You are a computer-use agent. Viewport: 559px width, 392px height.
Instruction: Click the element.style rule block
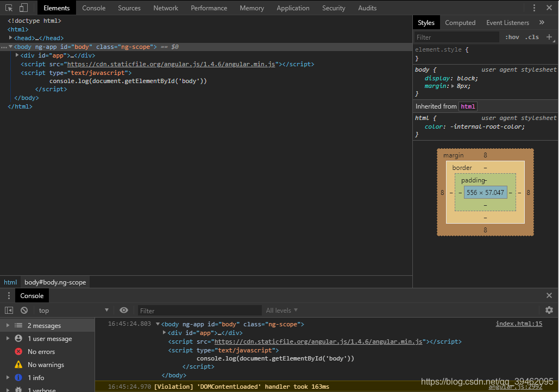click(x=486, y=54)
